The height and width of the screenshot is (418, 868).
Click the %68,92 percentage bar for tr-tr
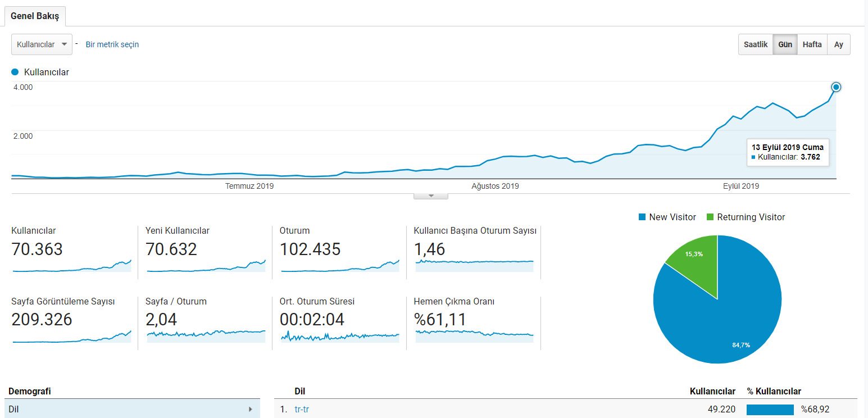tap(770, 410)
